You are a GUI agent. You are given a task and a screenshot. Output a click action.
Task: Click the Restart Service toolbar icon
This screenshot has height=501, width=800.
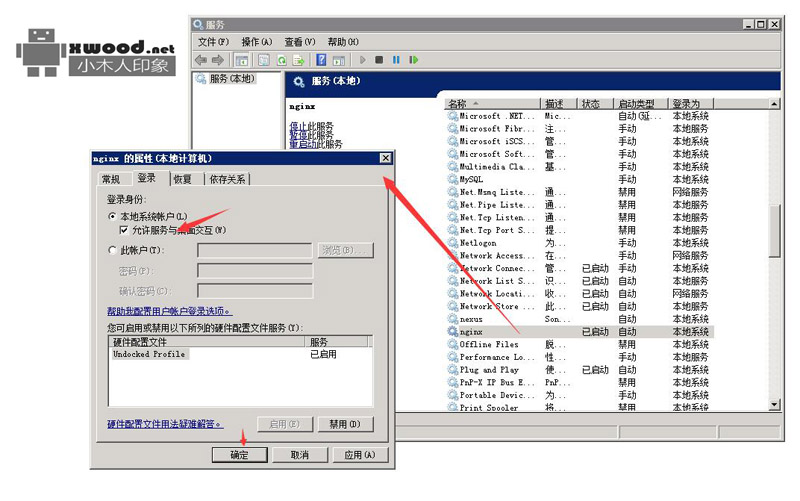coord(413,60)
